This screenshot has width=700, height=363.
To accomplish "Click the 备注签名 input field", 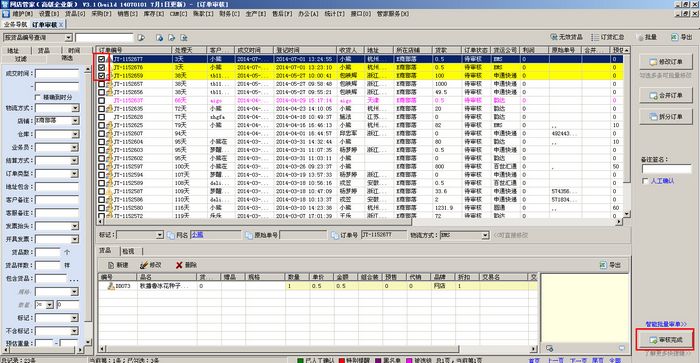I will [667, 169].
